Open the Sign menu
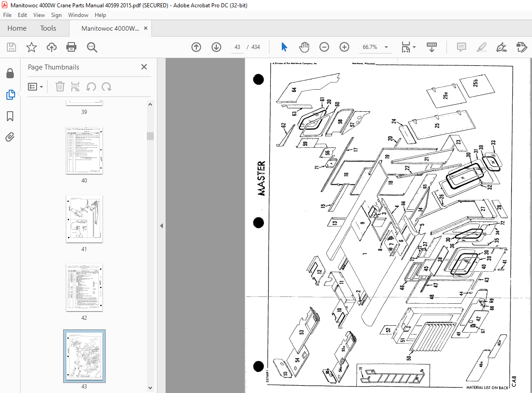Screen dimensions: 532x393 click(56, 15)
